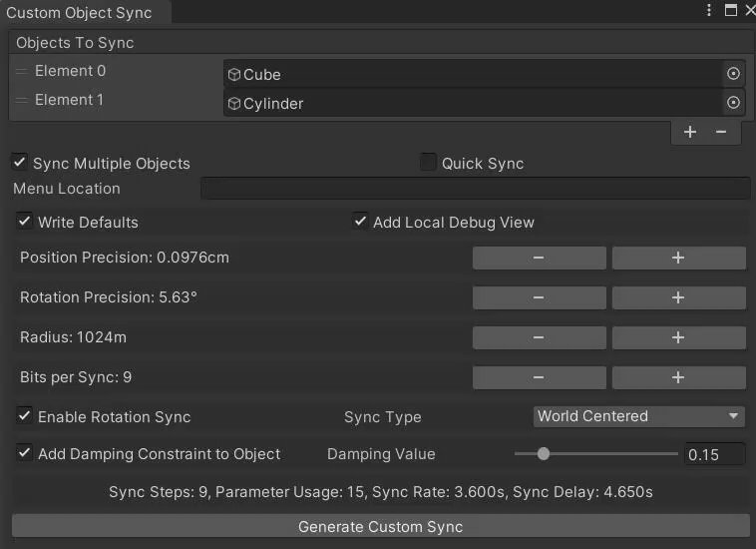This screenshot has height=549, width=756.
Task: Maximize the Custom Object Sync window
Action: click(730, 10)
